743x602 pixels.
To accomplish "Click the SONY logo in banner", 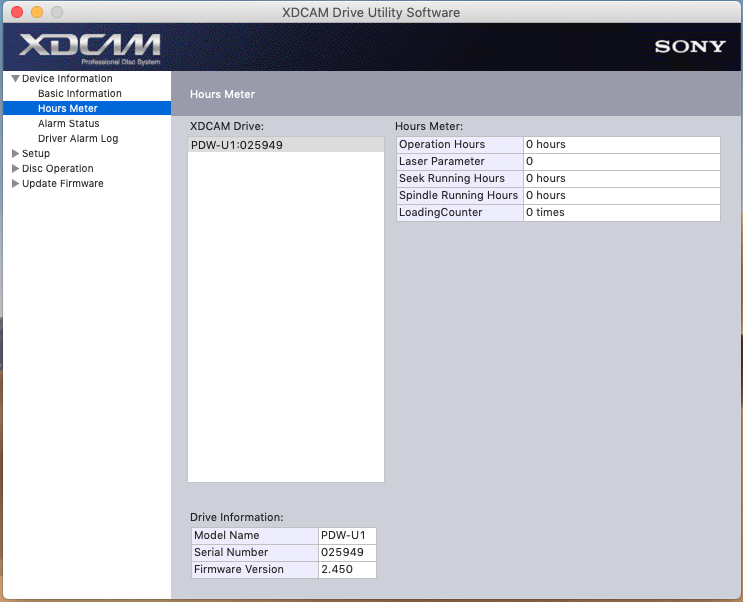I will pyautogui.click(x=690, y=46).
